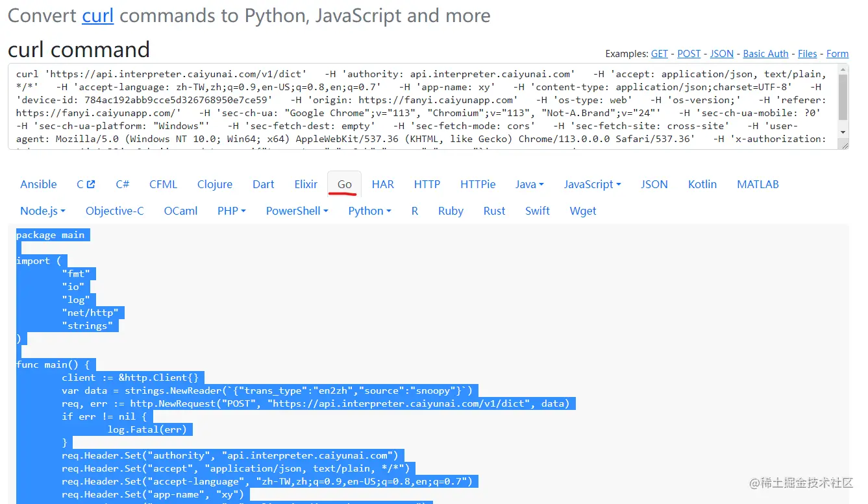Screen dimensions: 868x504
Task: Switch to the Clojure tab
Action: [x=215, y=184]
